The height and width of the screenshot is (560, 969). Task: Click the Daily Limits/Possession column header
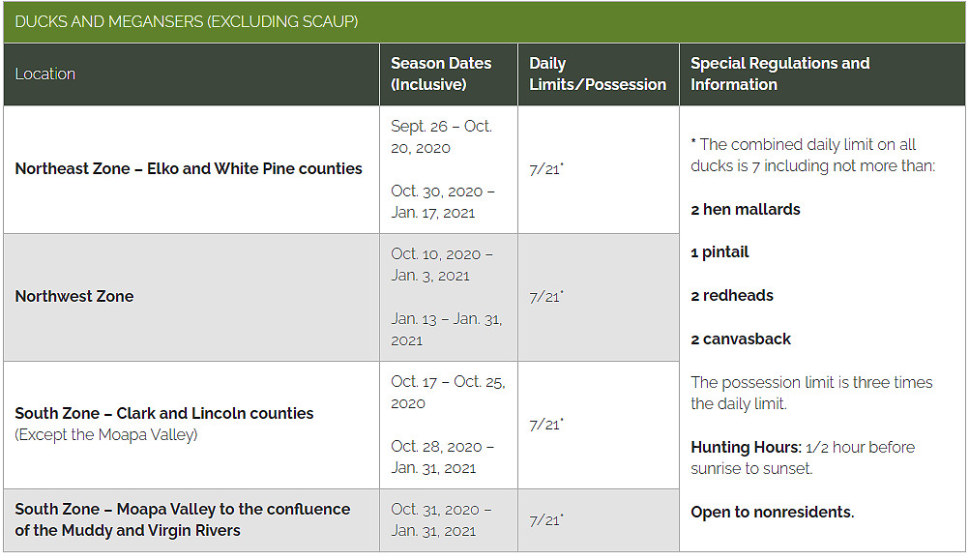click(598, 74)
